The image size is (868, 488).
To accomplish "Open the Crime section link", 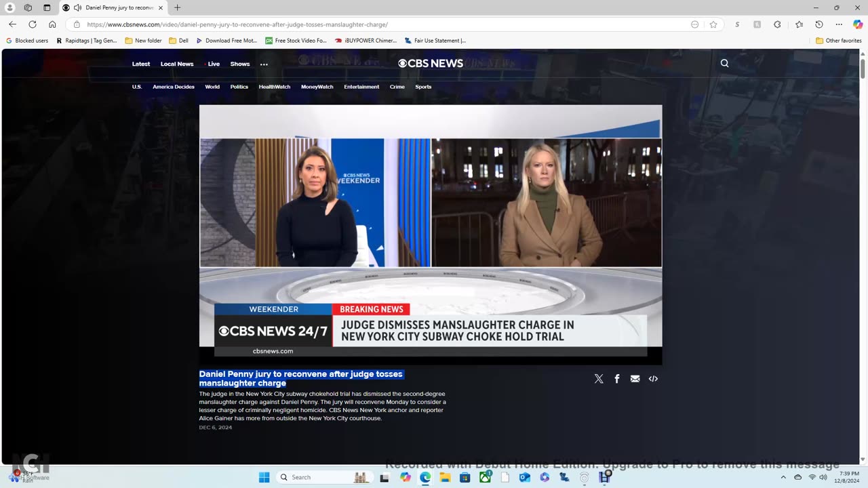I will [x=397, y=87].
